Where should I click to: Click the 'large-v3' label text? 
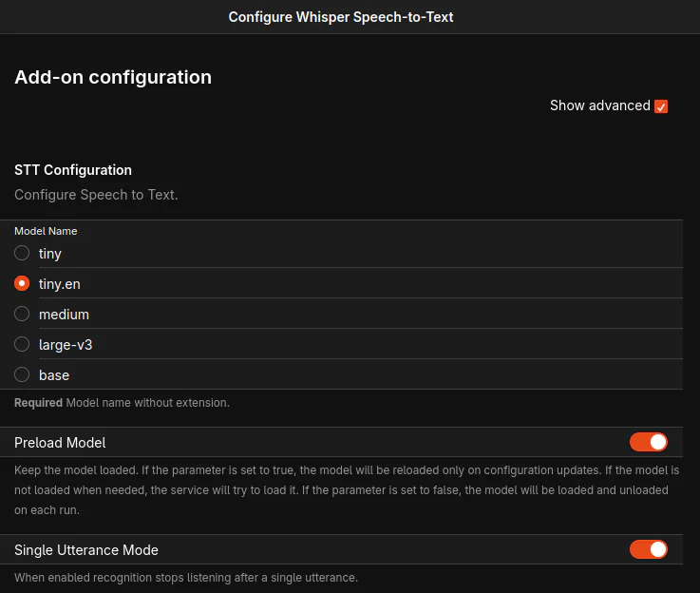point(66,345)
